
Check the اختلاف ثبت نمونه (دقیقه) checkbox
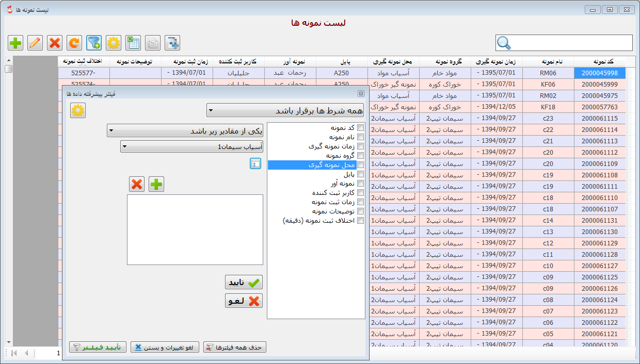[360, 221]
